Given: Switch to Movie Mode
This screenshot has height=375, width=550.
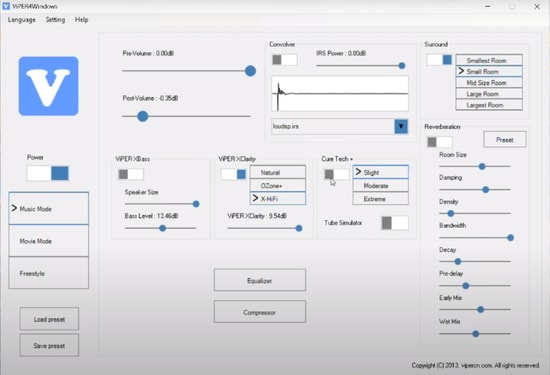Looking at the screenshot, I should 49,241.
